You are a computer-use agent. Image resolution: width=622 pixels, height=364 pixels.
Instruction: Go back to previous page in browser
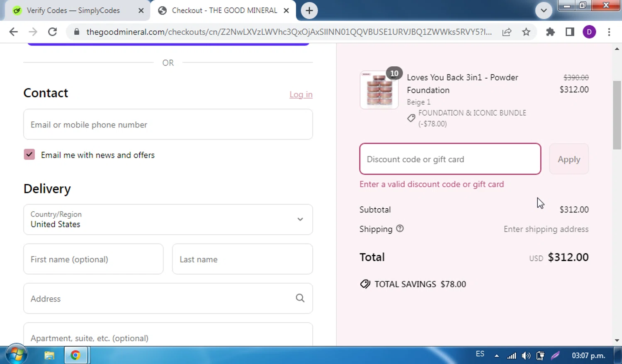[x=13, y=32]
